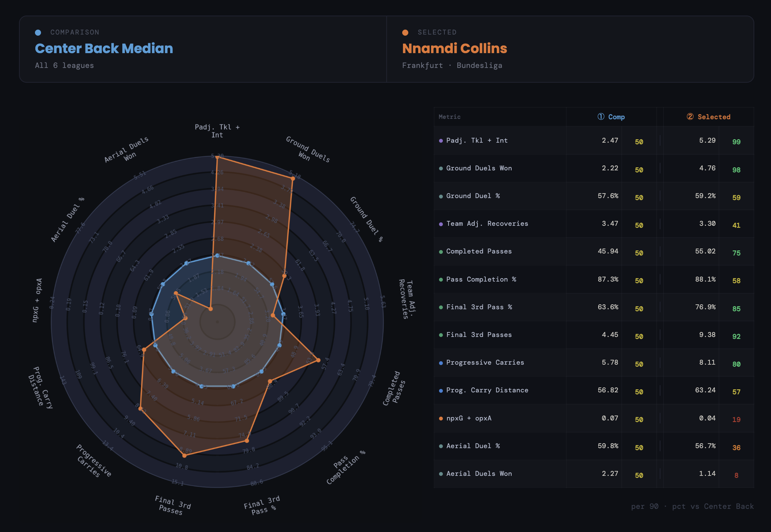Click the 99 percentile value for Padj. Tkl
771x532 pixels.
736,142
